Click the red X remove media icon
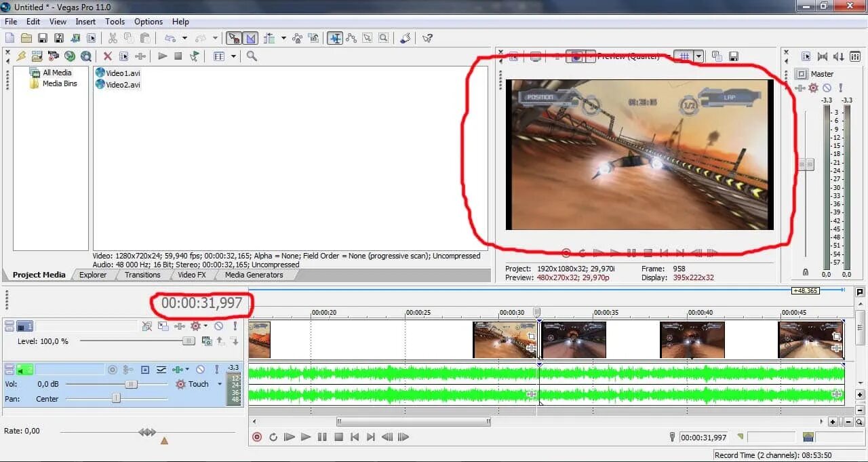 [107, 56]
